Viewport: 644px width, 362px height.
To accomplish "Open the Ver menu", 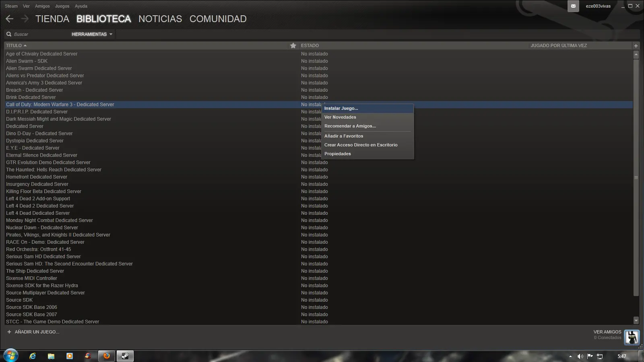I will tap(26, 6).
